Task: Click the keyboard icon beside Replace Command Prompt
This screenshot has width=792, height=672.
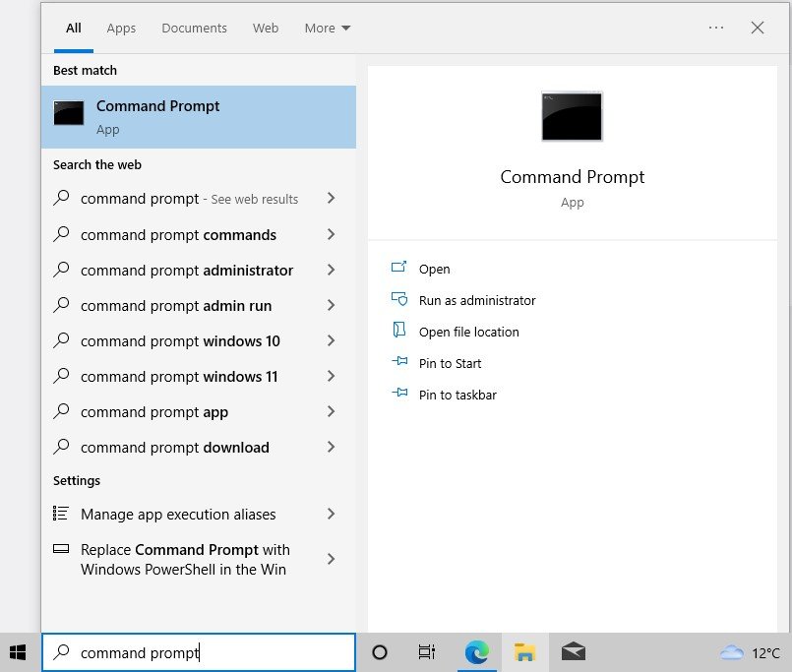Action: pos(61,549)
